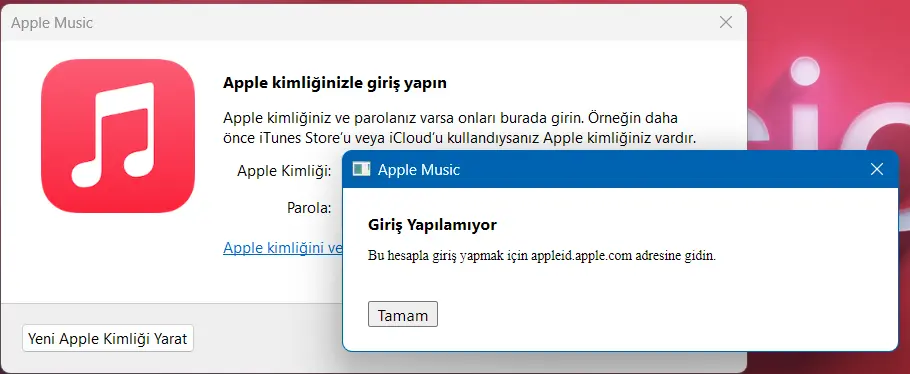Click the iTunes Store'u description paragraph

coord(459,128)
